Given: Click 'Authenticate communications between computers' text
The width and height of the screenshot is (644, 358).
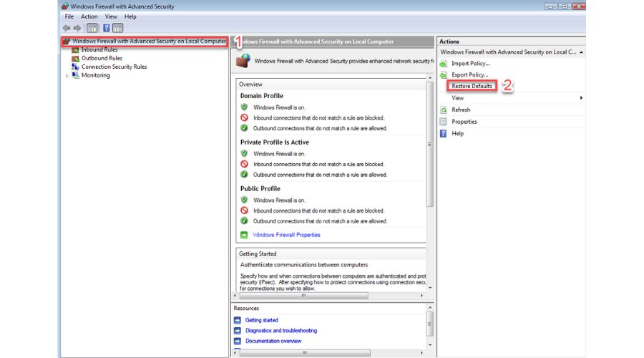Looking at the screenshot, I should pyautogui.click(x=304, y=265).
